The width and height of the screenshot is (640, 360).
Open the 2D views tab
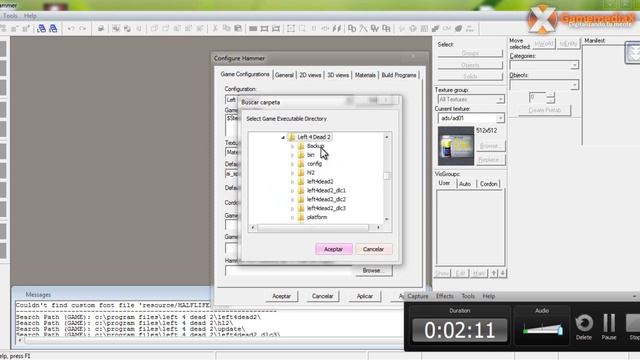[310, 75]
